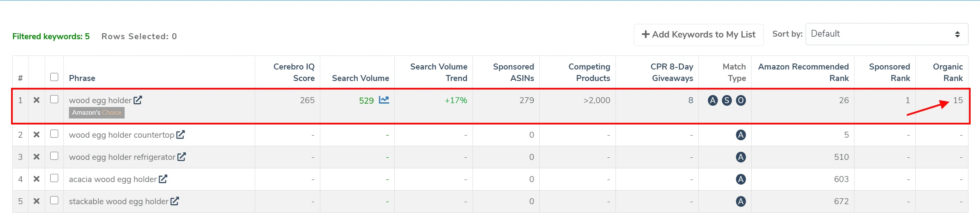980x214 pixels.
Task: Open external link for wood egg holder
Action: tap(138, 100)
